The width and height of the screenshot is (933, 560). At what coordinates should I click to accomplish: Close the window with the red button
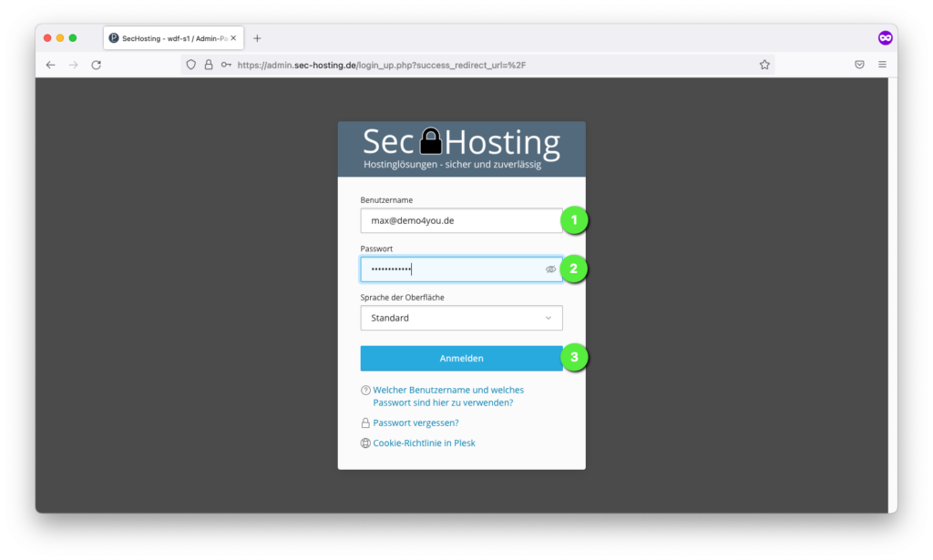[x=47, y=38]
